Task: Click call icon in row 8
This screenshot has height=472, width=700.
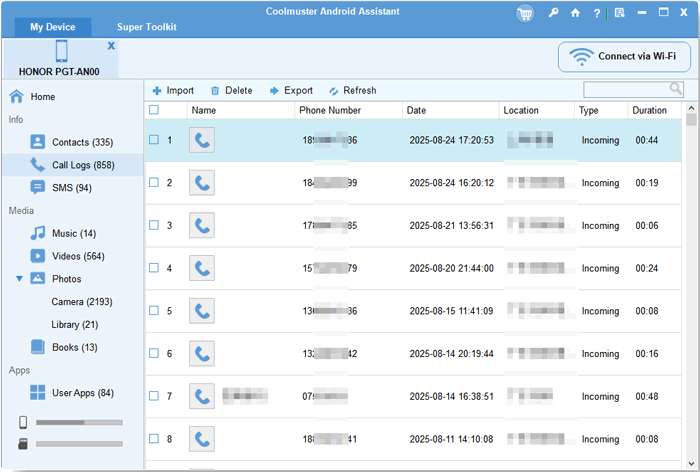Action: 202,439
